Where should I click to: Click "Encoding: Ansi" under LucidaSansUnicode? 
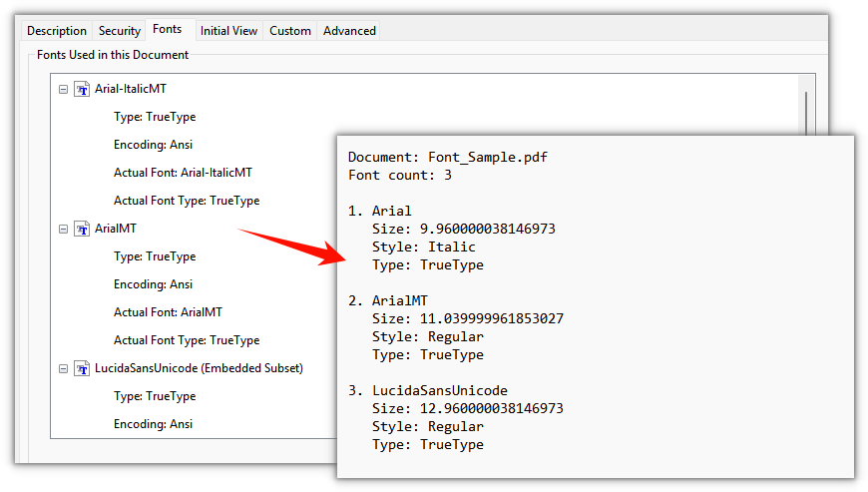tap(153, 424)
